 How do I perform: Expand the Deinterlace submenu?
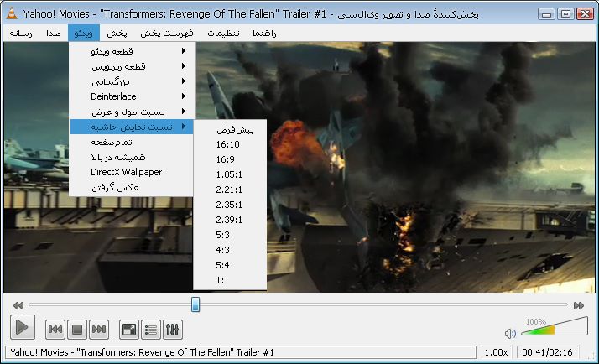tap(132, 96)
